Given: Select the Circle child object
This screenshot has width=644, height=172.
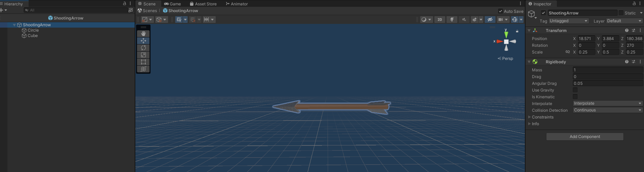Looking at the screenshot, I should tap(33, 30).
